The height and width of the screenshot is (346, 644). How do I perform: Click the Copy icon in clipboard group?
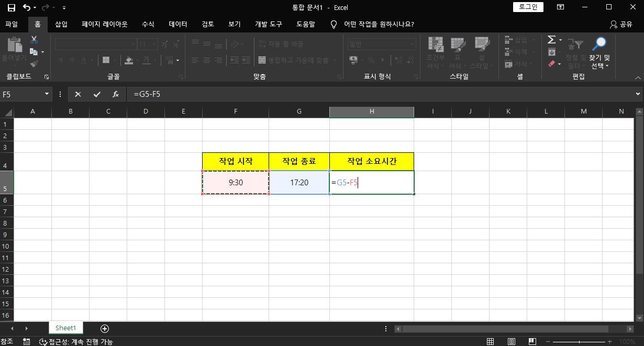34,52
